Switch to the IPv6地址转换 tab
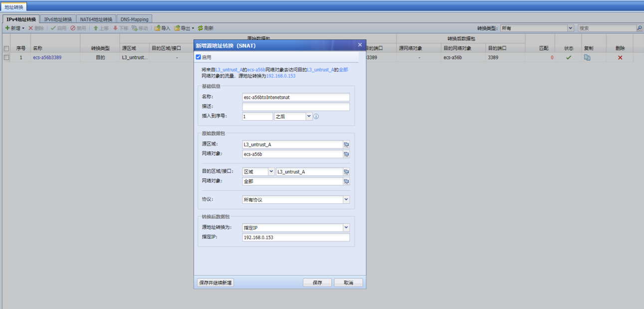Viewport: 644px width, 309px height. point(58,19)
